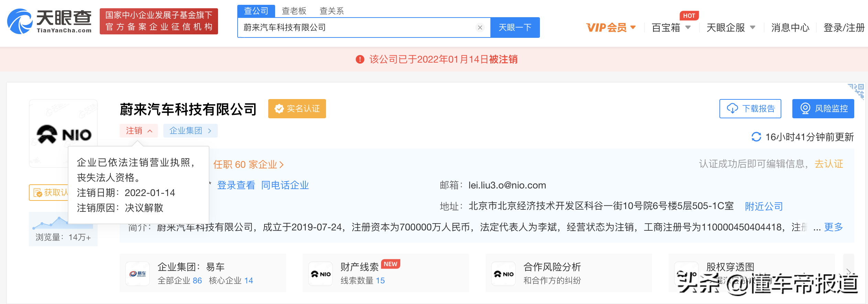Click the NIO company logo thumbnail
Screen dimensions: 868x304
(63, 133)
